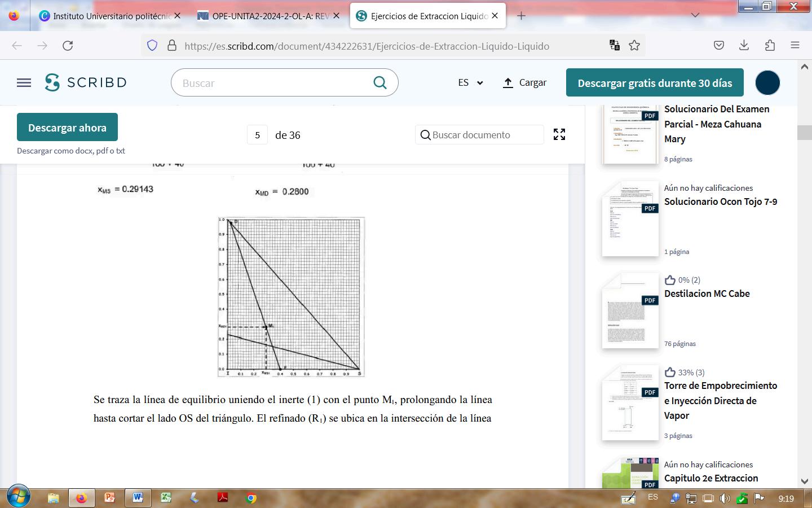Screen dimensions: 812x508
Task: Select Torre de Empobrecimiento thumbnail
Action: [630, 403]
